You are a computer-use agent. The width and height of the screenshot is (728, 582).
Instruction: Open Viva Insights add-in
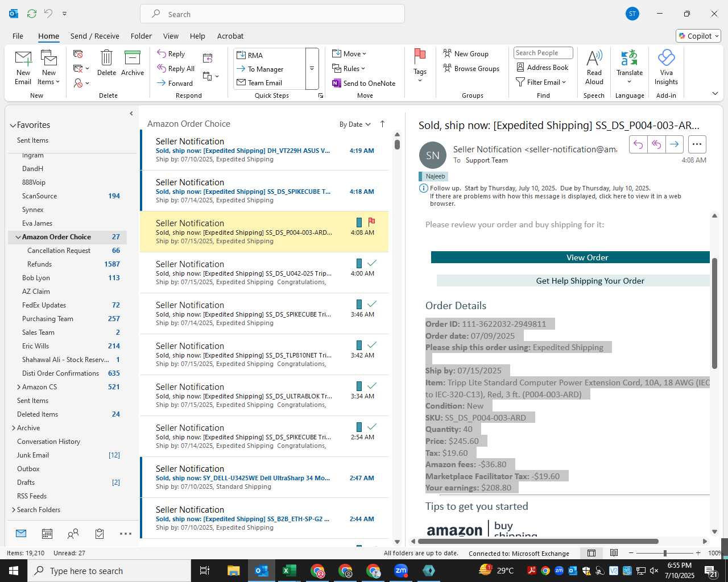[x=666, y=68]
